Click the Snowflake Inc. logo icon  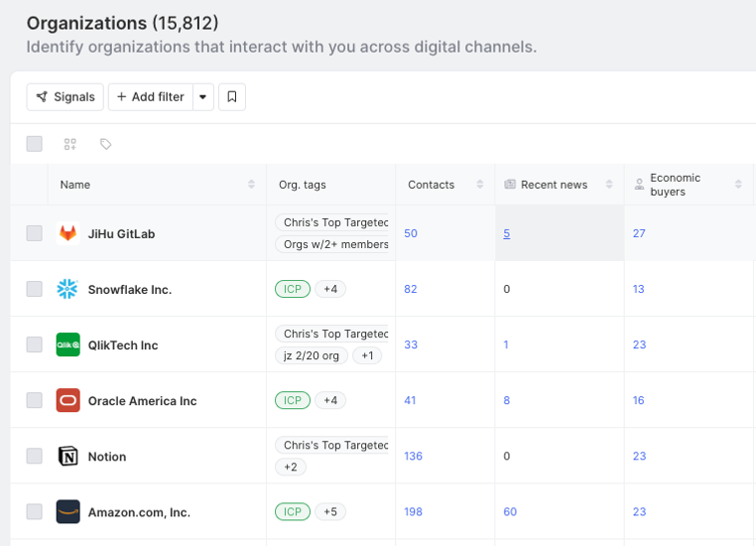click(67, 289)
